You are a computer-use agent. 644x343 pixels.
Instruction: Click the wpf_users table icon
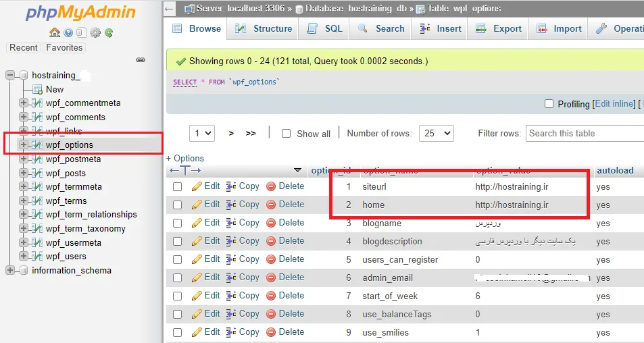[37, 256]
